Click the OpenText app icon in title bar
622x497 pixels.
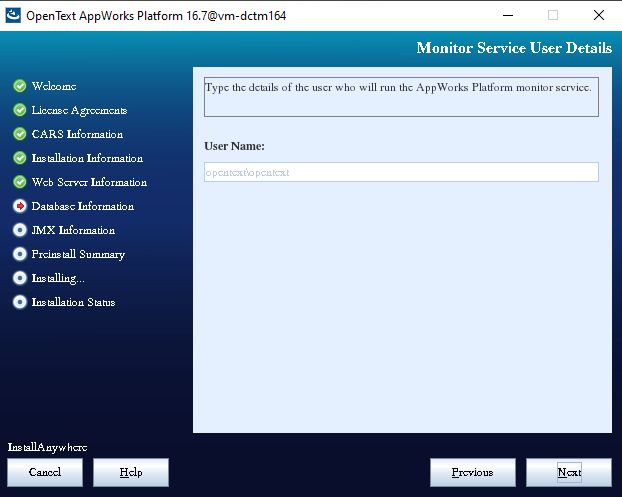point(14,15)
